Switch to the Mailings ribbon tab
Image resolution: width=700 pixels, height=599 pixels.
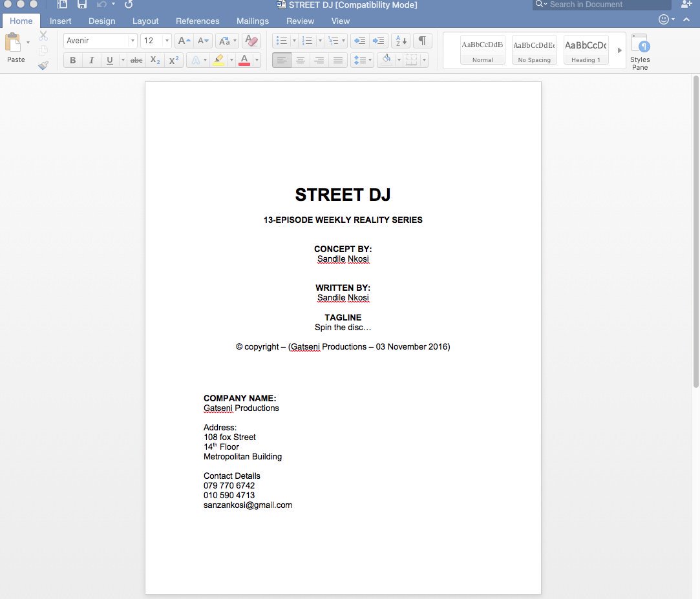coord(252,21)
